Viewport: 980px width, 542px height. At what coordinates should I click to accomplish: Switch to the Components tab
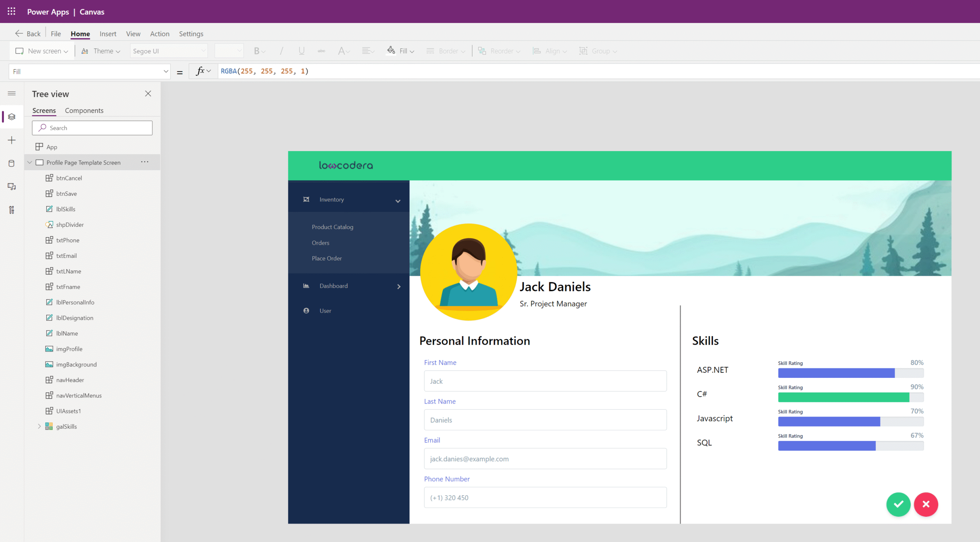click(x=84, y=111)
